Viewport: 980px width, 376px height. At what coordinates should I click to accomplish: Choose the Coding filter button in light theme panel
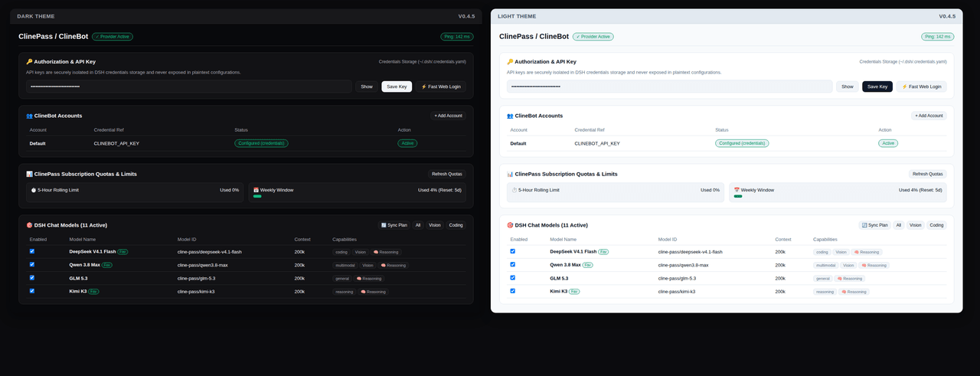937,225
